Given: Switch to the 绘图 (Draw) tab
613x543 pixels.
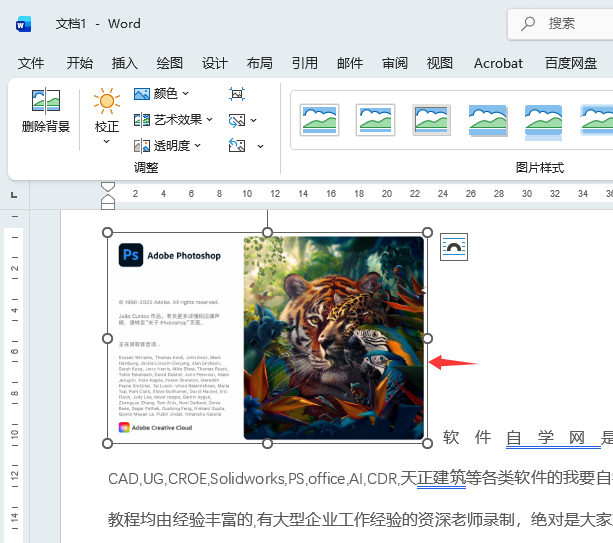Looking at the screenshot, I should click(170, 63).
